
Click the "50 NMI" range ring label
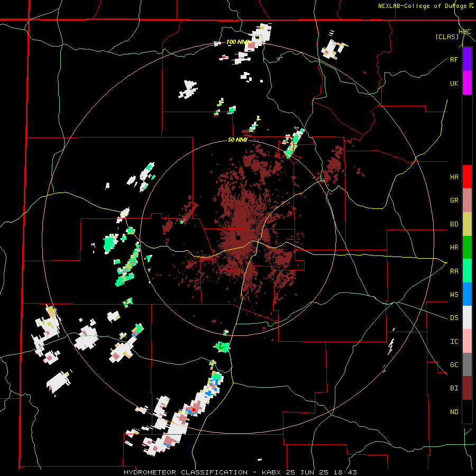(237, 140)
